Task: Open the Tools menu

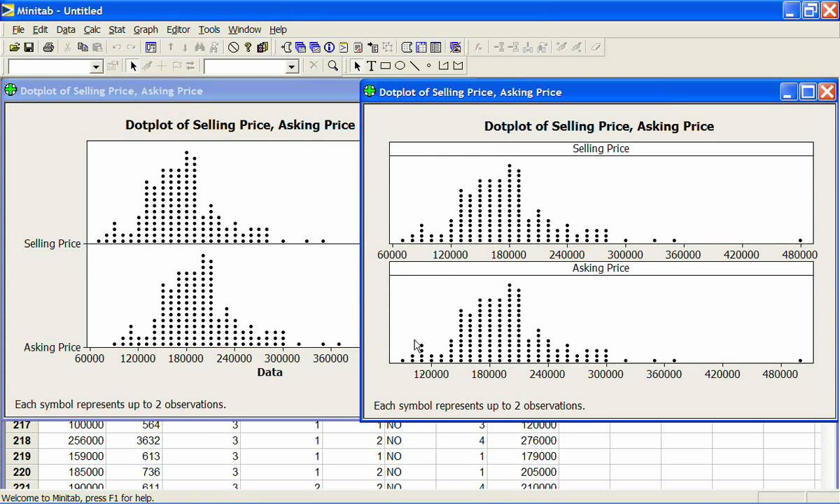Action: click(x=209, y=29)
